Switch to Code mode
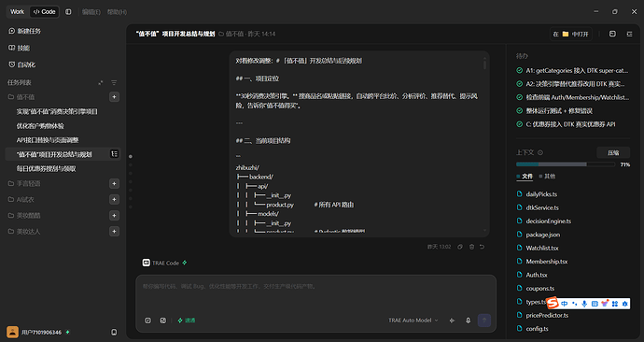 44,12
